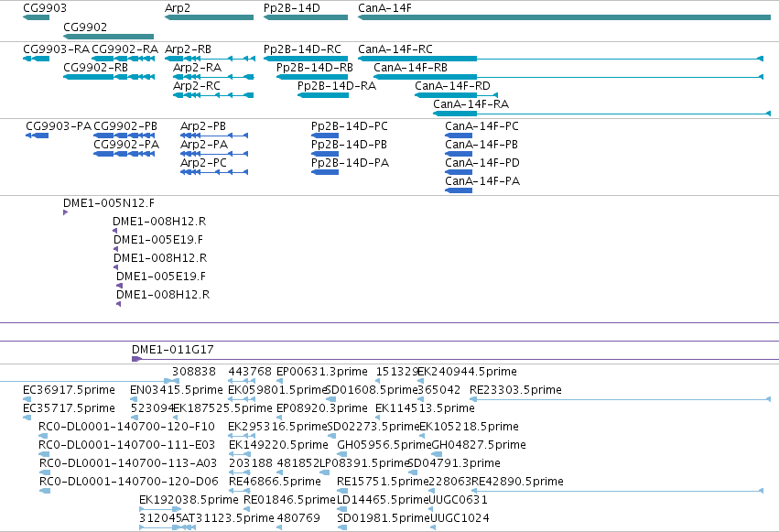The width and height of the screenshot is (779, 532).
Task: Click the CanA-14F-RA transcript
Action: 602,114
